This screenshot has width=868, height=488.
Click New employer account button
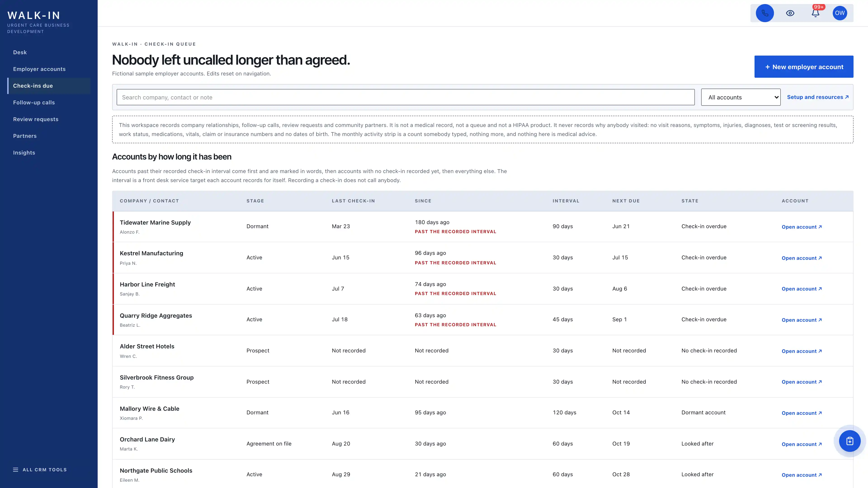click(x=804, y=67)
